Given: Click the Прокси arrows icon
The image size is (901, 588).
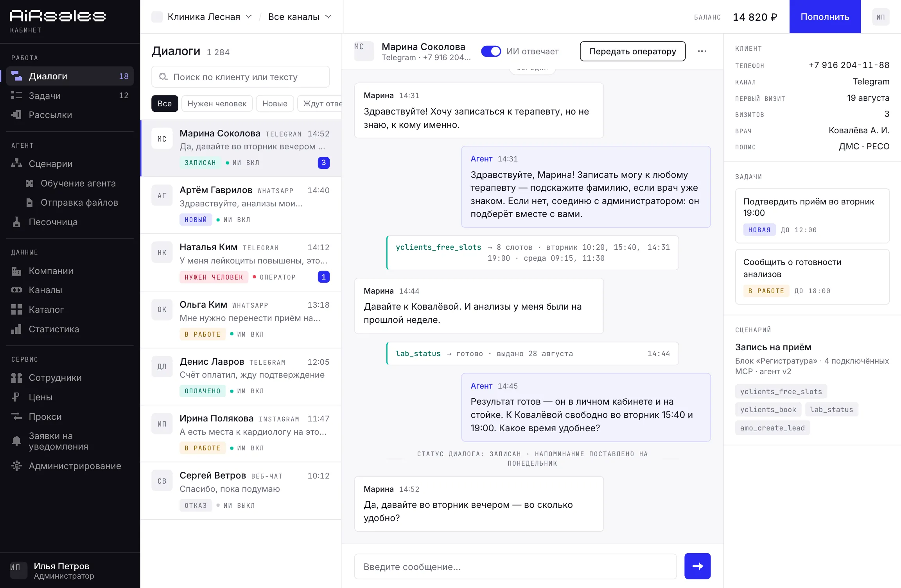Looking at the screenshot, I should tap(16, 417).
